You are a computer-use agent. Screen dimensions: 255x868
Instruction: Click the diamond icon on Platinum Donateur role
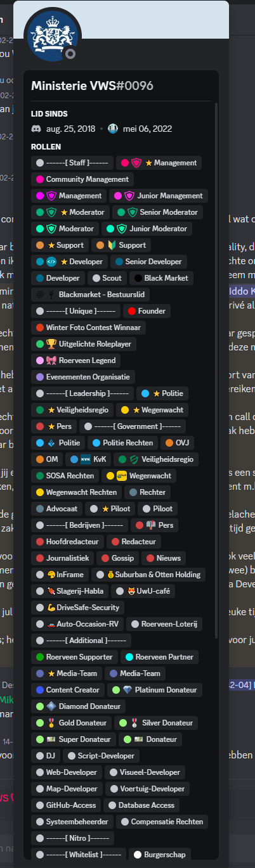point(128,690)
